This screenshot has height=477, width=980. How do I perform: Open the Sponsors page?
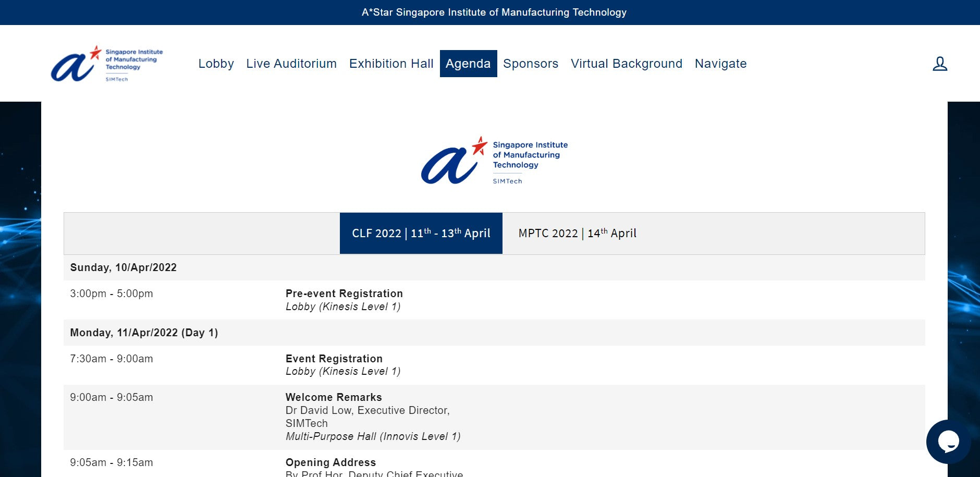point(530,64)
